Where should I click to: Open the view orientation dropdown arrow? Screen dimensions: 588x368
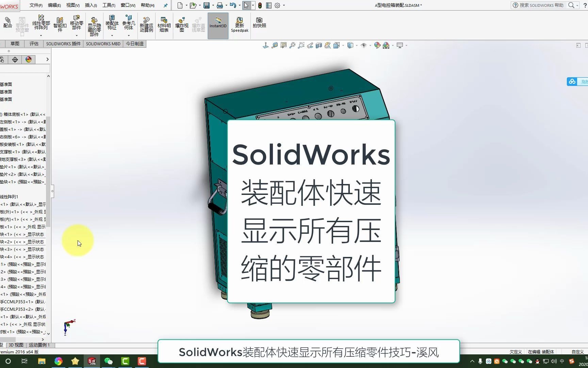coord(342,45)
